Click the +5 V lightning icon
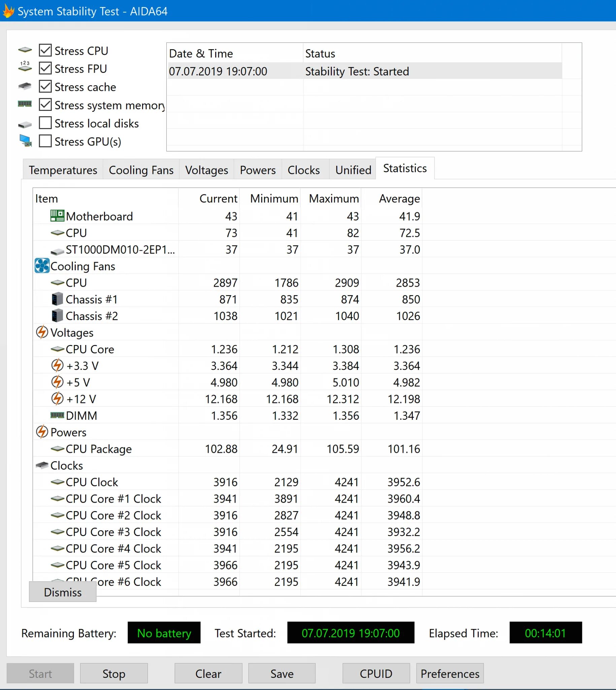 point(57,382)
